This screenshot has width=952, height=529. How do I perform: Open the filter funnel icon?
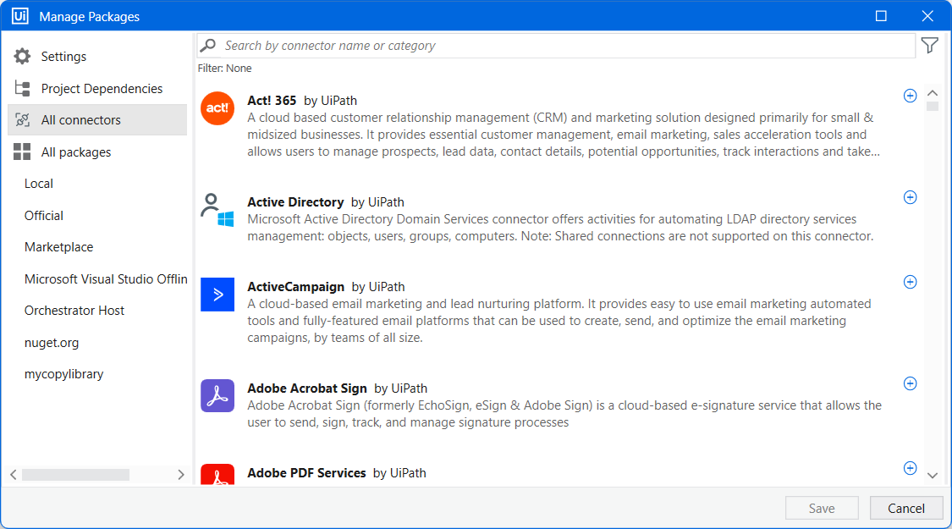tap(930, 46)
